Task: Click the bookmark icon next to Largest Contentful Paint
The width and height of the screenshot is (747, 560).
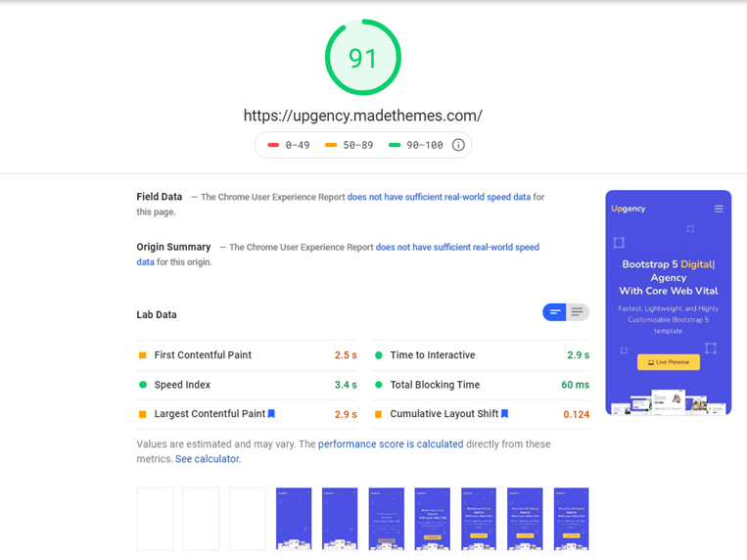Action: (x=271, y=414)
